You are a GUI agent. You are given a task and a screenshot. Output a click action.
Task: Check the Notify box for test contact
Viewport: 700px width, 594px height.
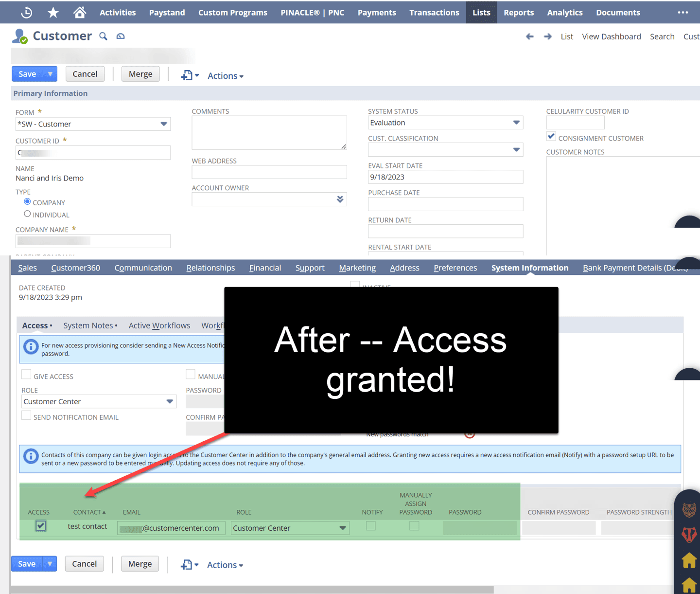371,526
